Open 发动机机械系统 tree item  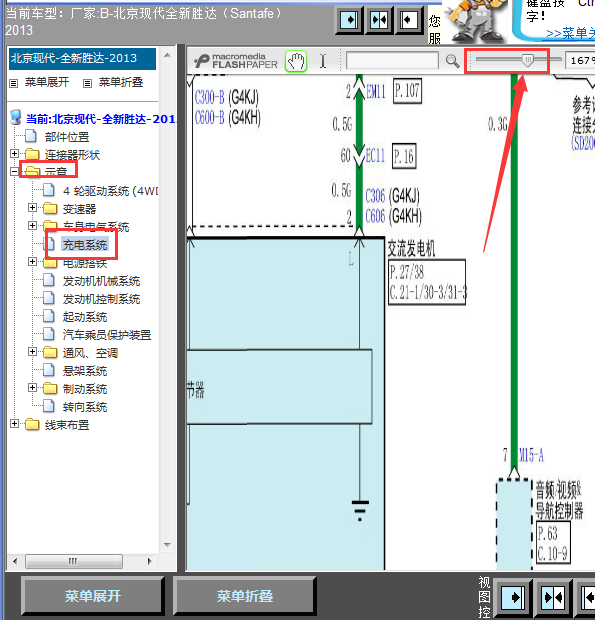pyautogui.click(x=101, y=281)
